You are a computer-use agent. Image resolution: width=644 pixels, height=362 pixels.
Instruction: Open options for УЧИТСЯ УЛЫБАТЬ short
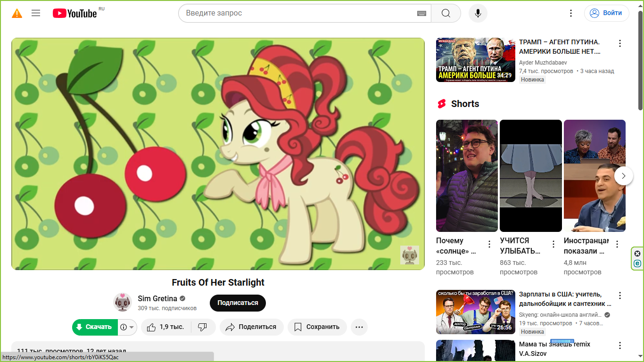tap(553, 244)
